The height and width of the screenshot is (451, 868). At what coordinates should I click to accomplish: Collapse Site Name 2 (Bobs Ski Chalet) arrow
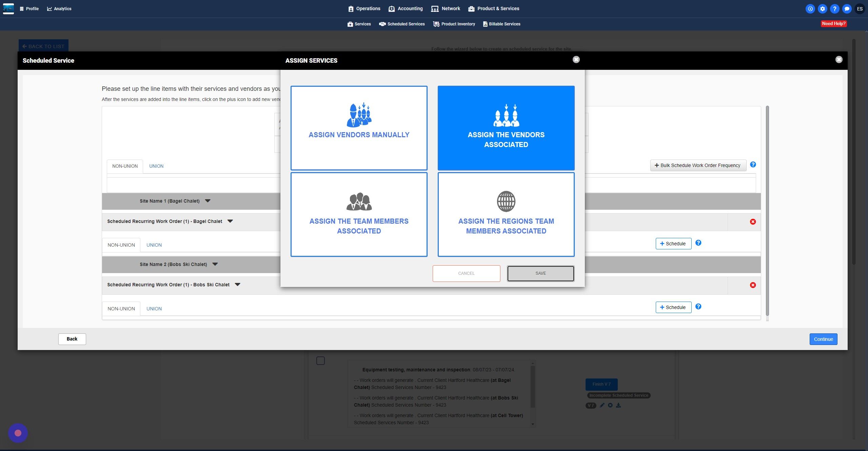[215, 264]
